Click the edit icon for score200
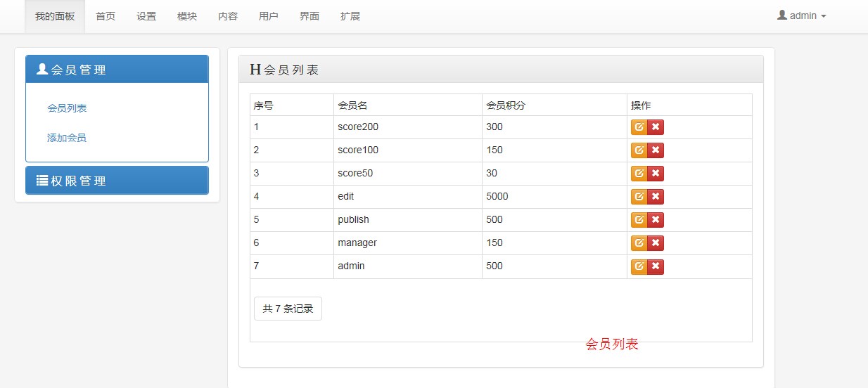This screenshot has width=868, height=388. coord(639,127)
